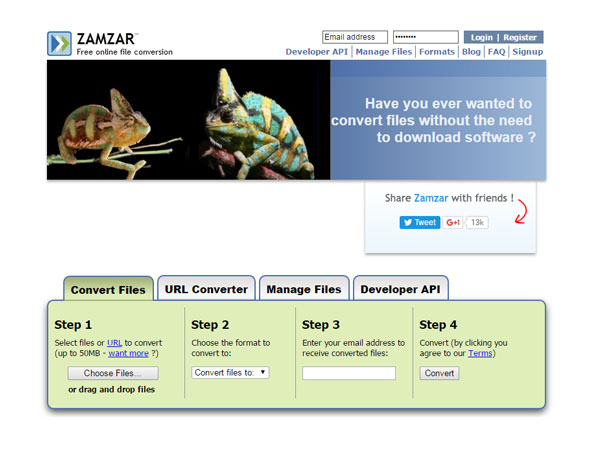Open Developer API link in top navigation

pos(317,52)
